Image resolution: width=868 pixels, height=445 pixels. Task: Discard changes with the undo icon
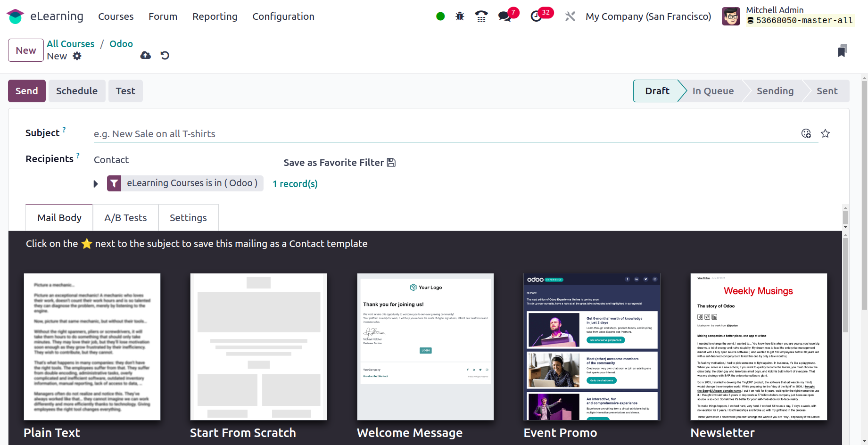[x=165, y=56]
